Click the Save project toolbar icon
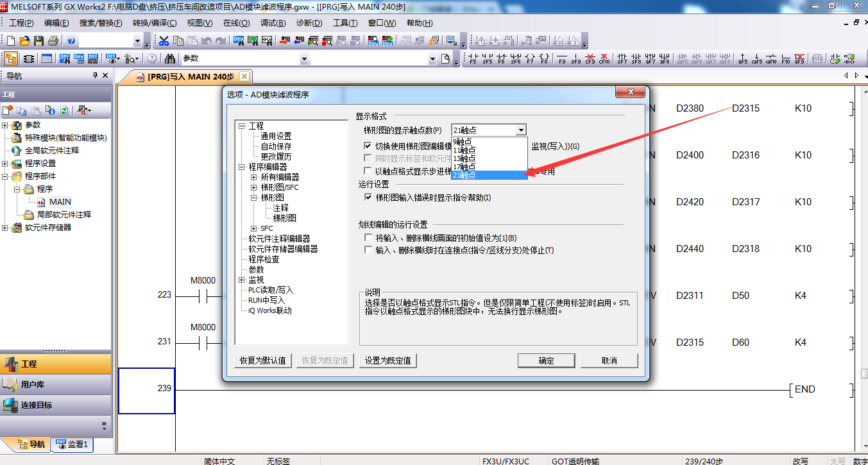This screenshot has height=465, width=868. 38,41
